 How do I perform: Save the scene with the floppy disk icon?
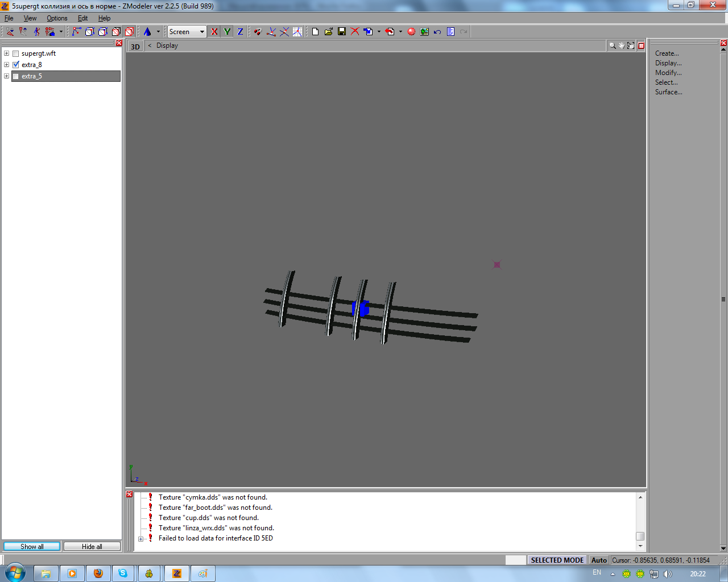point(342,32)
